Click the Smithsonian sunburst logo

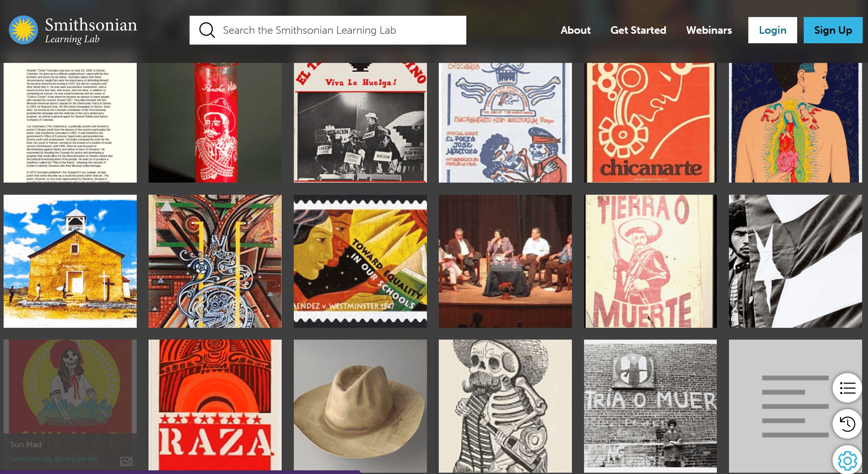point(23,30)
